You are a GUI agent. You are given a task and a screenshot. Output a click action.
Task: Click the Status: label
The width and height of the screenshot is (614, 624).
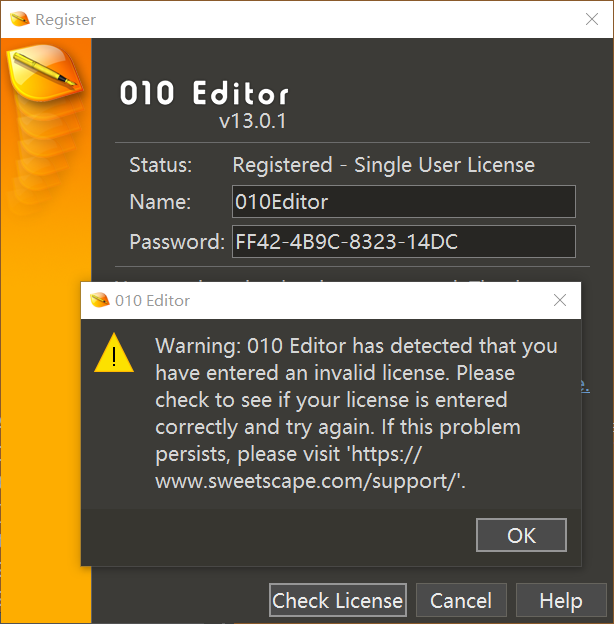pyautogui.click(x=160, y=165)
